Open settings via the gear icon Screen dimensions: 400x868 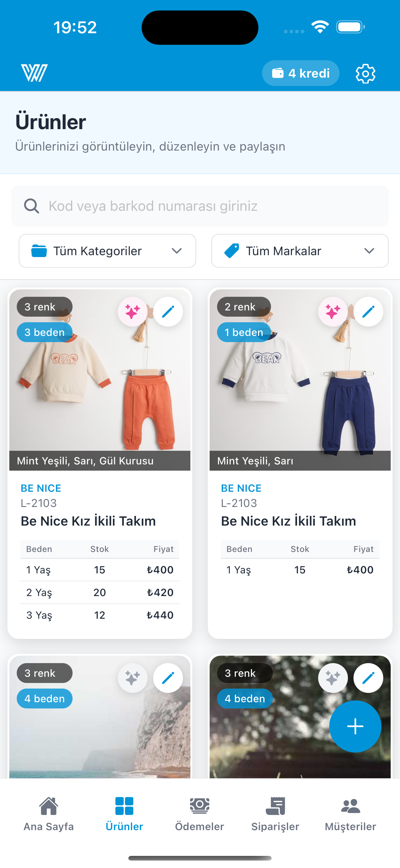click(x=365, y=74)
